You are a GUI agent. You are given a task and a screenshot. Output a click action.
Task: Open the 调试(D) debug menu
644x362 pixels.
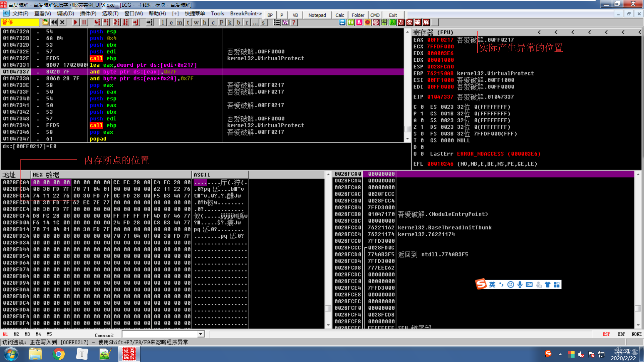click(x=65, y=13)
